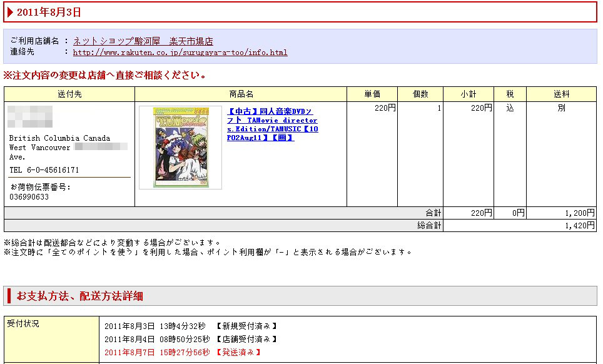The height and width of the screenshot is (364, 603).
Task: Click the 送付先 column header
Action: pyautogui.click(x=69, y=94)
